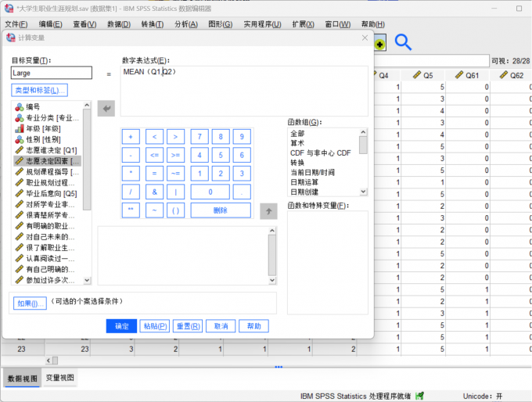Select the 志愿谁决定 [Q1] variable
This screenshot has height=402, width=532.
point(47,150)
